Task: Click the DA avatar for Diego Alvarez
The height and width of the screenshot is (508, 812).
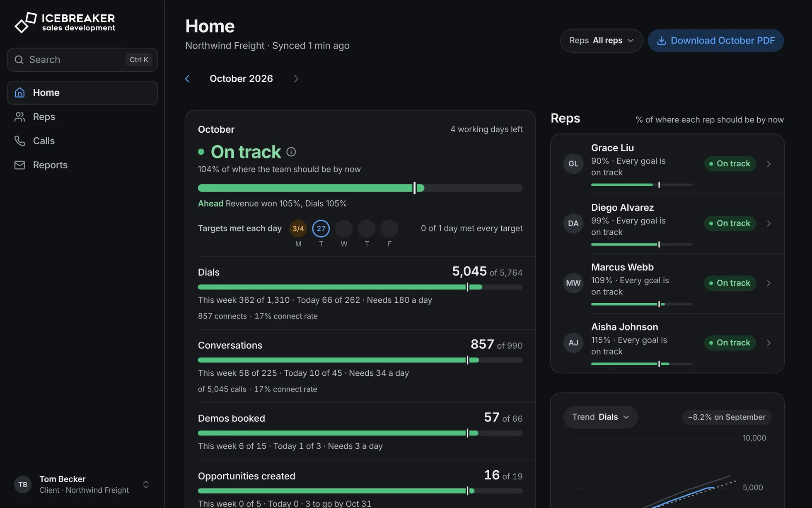Action: click(x=573, y=224)
